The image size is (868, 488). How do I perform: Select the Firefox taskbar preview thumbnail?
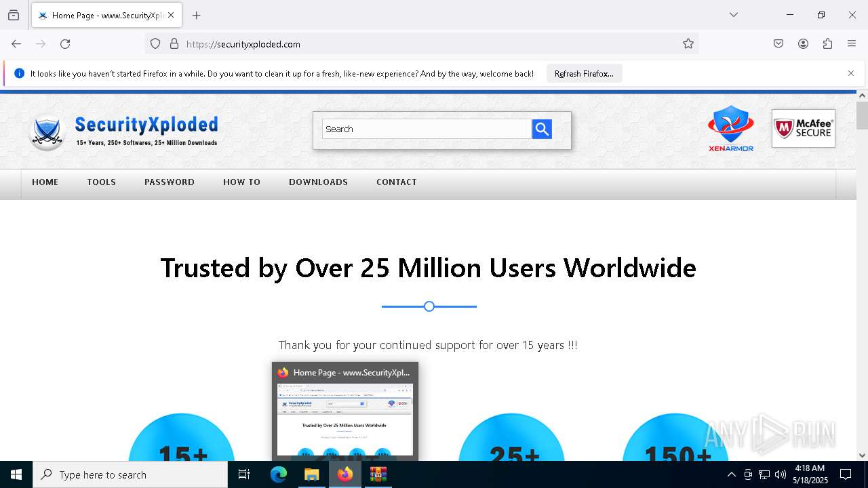tap(345, 420)
